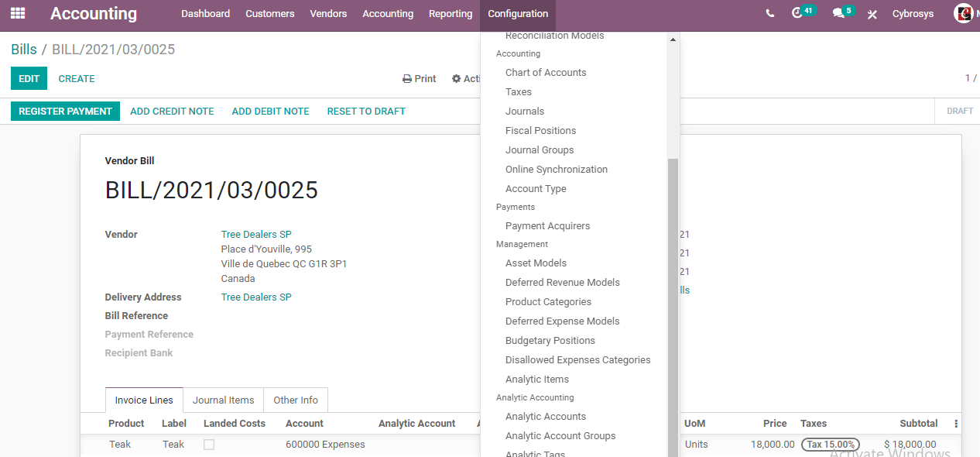This screenshot has height=457, width=980.
Task: Click the Teak product cell
Action: (120, 445)
